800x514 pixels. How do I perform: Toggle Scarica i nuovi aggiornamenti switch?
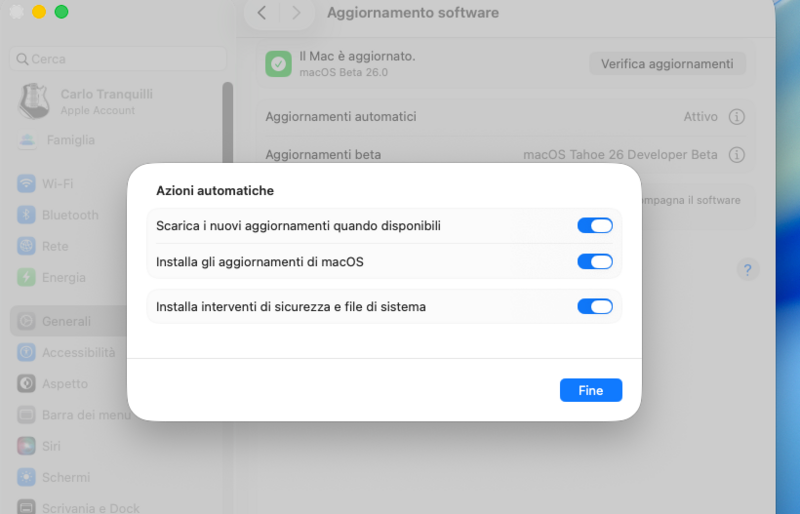point(594,226)
